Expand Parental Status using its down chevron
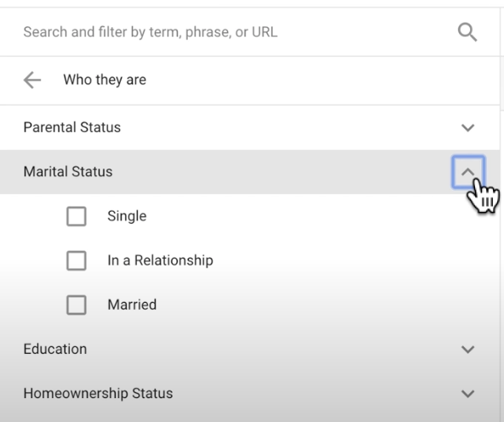The image size is (504, 422). pos(467,128)
